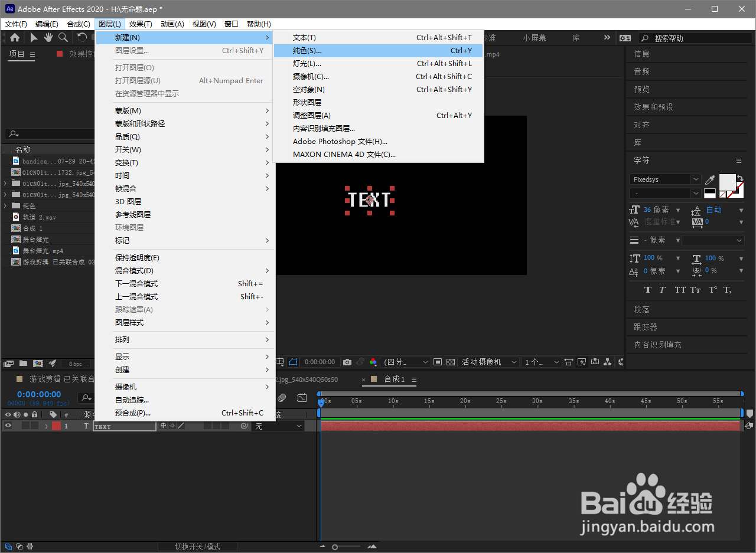Open the 库 panel on the right
Screen dimensions: 756x553
(x=637, y=142)
